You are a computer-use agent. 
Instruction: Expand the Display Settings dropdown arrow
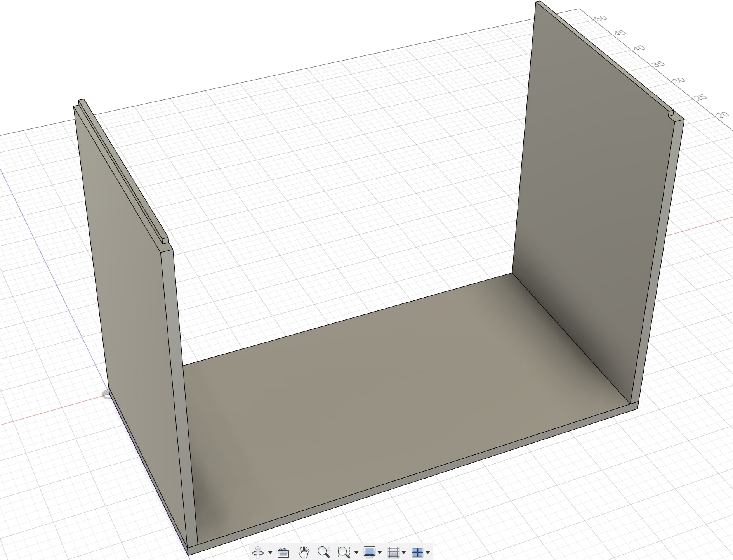380,552
